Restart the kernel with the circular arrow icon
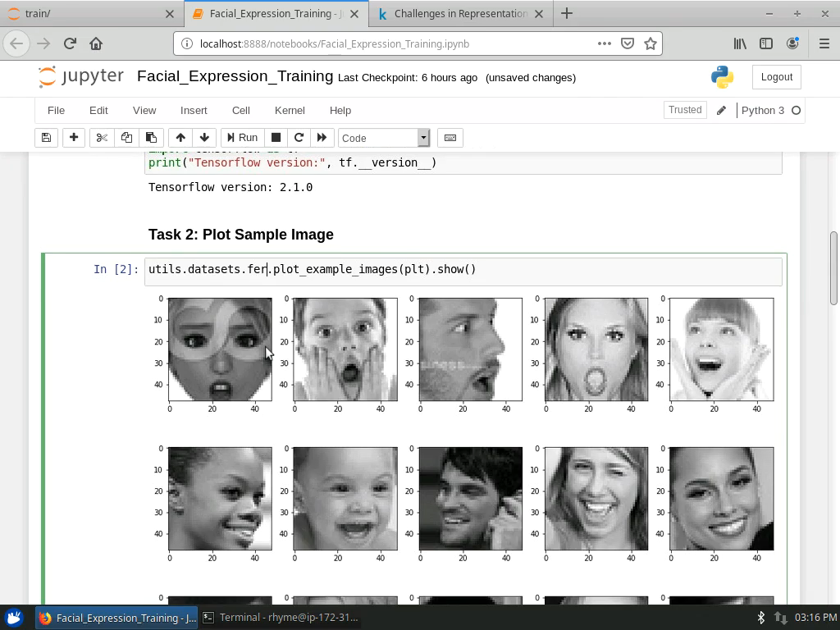The image size is (840, 630). coord(299,138)
